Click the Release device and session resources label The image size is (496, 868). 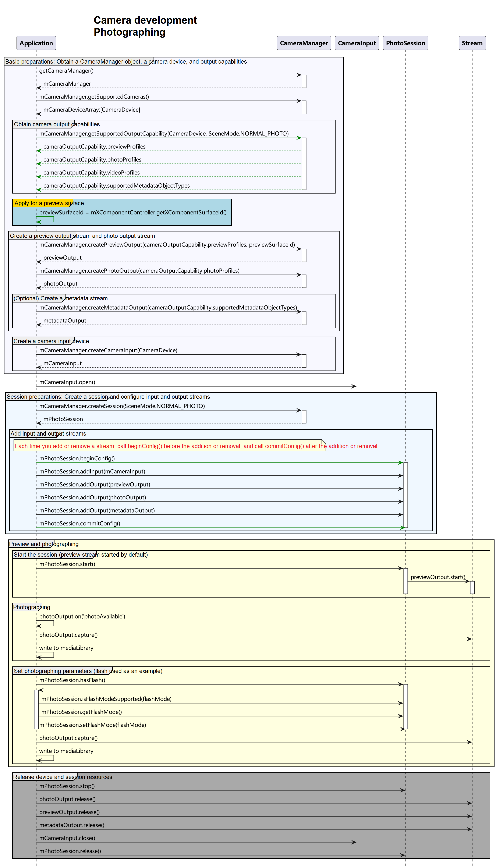[63, 777]
